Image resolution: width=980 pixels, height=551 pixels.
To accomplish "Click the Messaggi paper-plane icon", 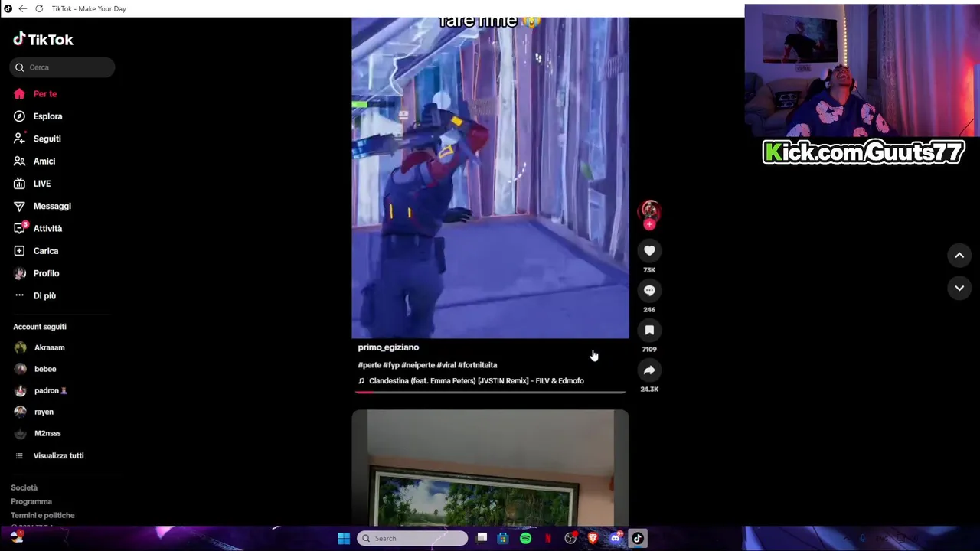I will coord(19,206).
